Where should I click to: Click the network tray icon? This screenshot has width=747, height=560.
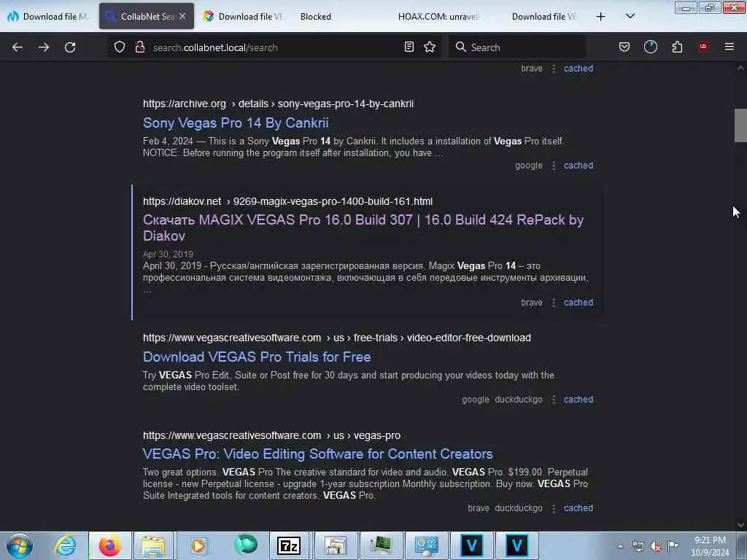pyautogui.click(x=638, y=547)
